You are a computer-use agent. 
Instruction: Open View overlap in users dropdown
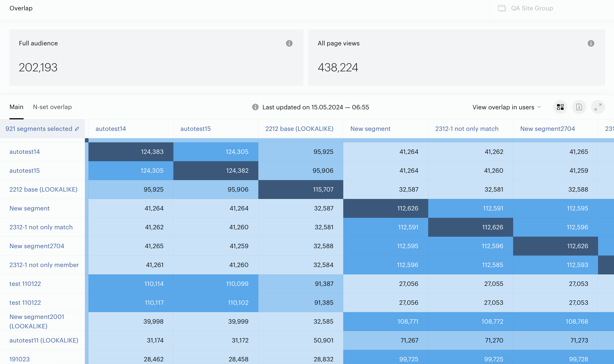click(507, 107)
